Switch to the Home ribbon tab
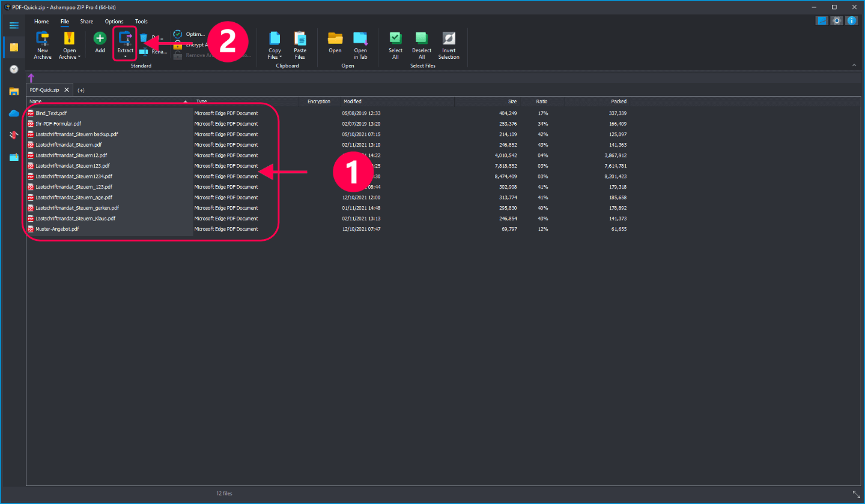The height and width of the screenshot is (504, 865). tap(41, 22)
